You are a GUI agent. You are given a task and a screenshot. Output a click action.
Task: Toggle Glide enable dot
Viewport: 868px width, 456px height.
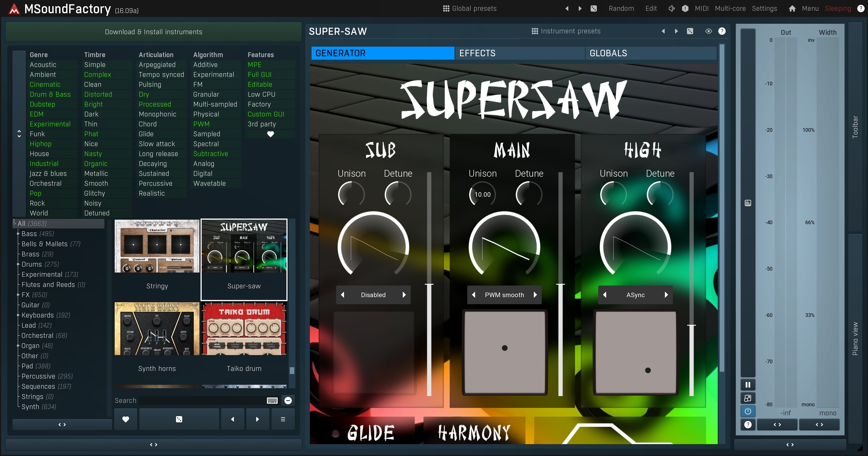(x=335, y=433)
